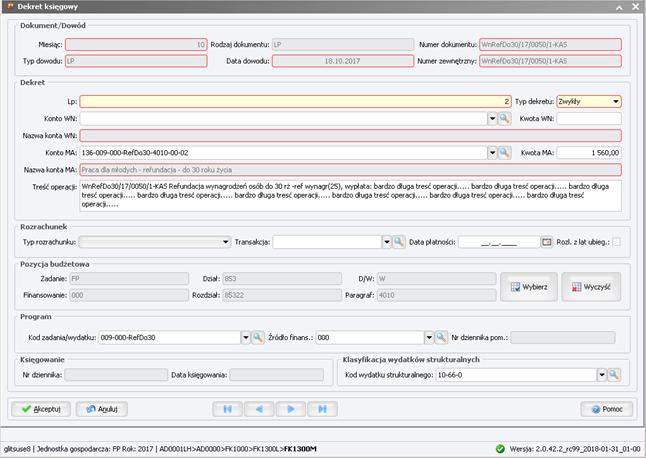Expand Konto MA dropdown arrow
Screen dimensions: 646x458
pos(492,153)
